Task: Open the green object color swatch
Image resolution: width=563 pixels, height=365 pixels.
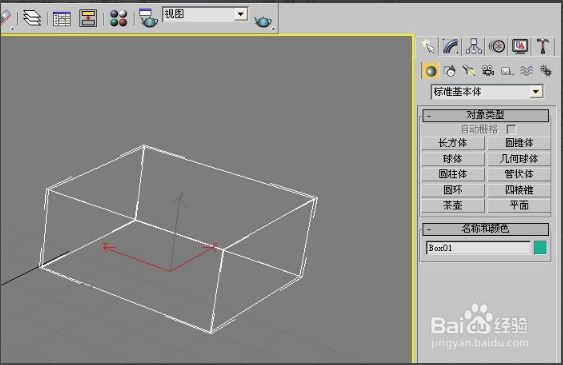Action: pos(540,248)
